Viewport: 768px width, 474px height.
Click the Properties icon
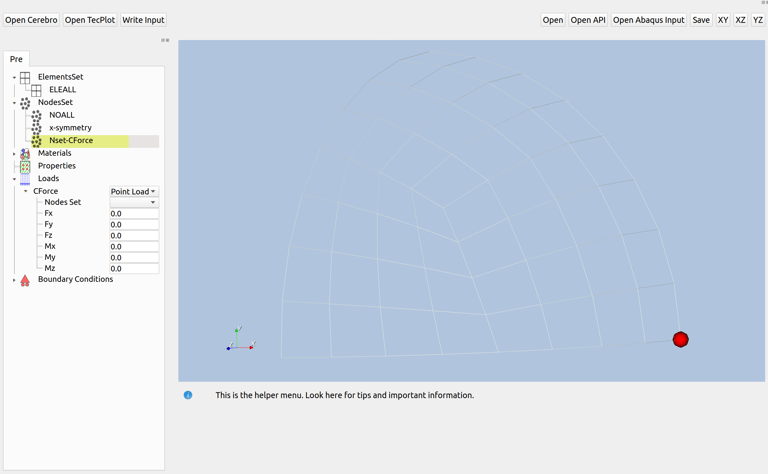25,166
